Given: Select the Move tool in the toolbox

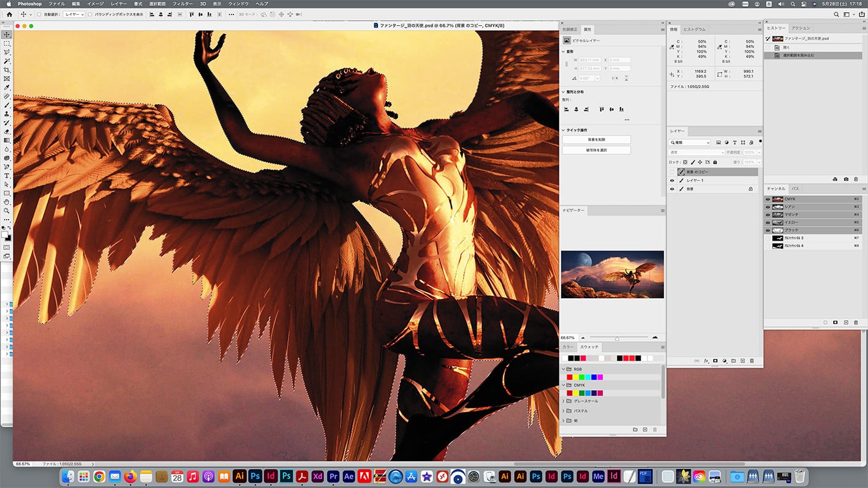Looking at the screenshot, I should 7,34.
